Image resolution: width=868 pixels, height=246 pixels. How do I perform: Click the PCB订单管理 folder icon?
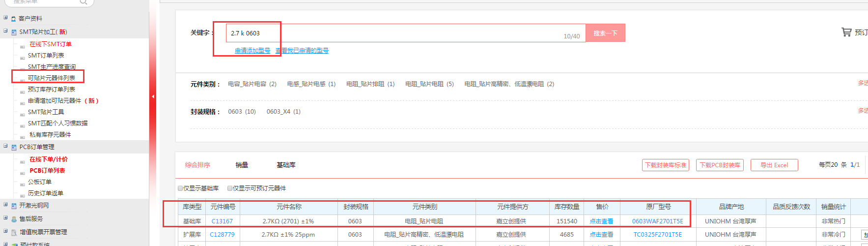click(14, 147)
